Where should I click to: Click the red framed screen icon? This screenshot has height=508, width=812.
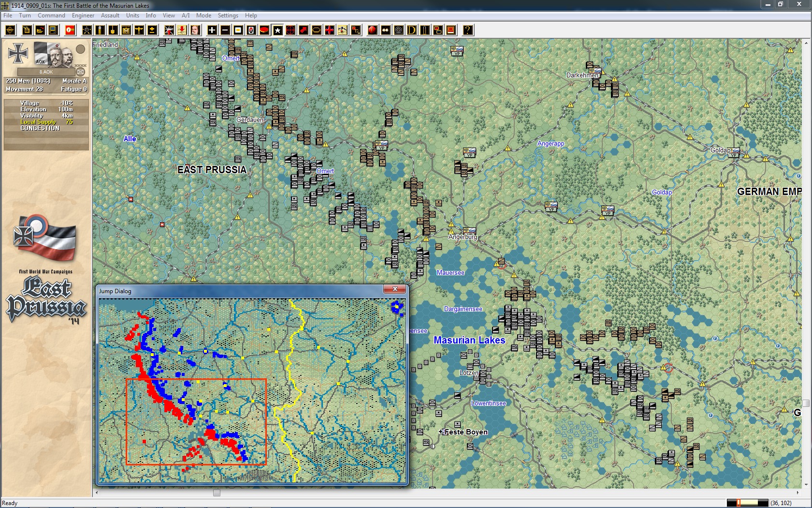point(451,30)
